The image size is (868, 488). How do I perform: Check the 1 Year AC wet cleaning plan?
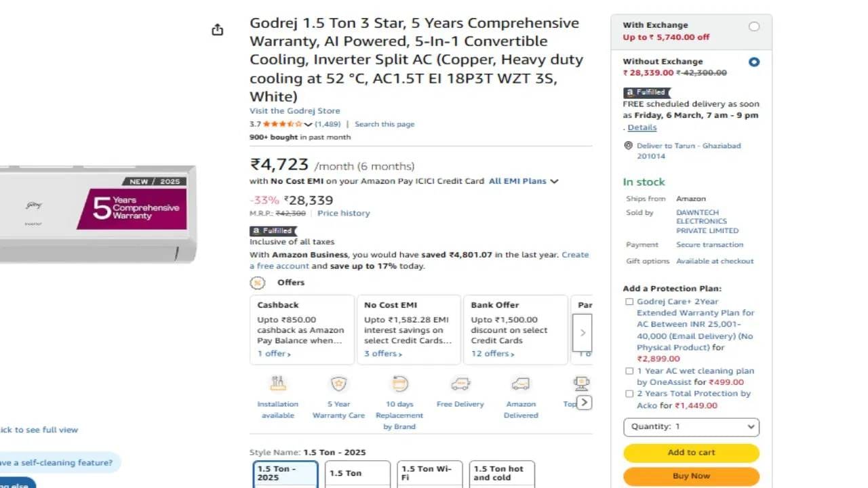629,371
